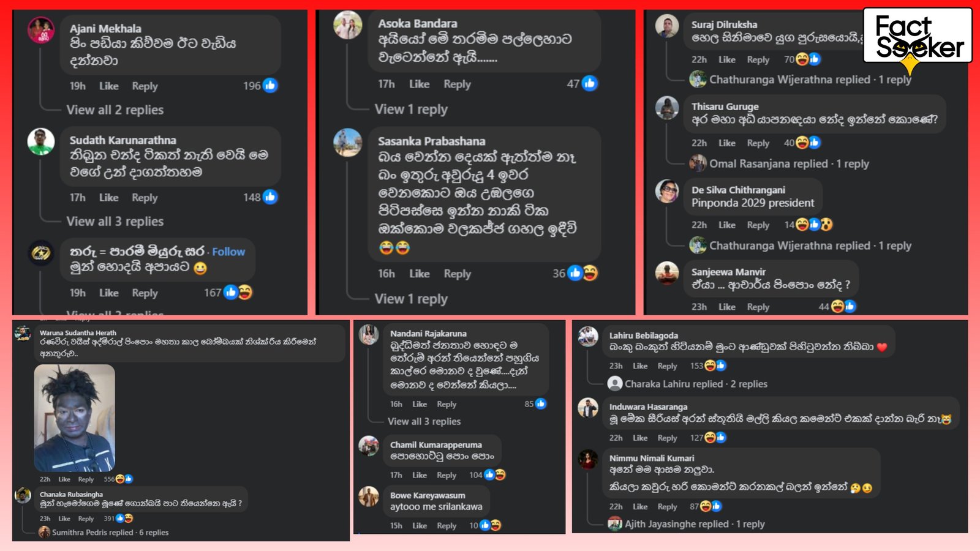Click Asoka Bandara's profile picture

click(x=348, y=26)
